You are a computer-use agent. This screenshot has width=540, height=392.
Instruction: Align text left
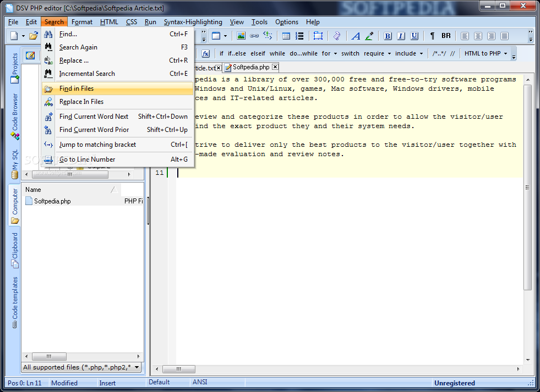coord(465,36)
